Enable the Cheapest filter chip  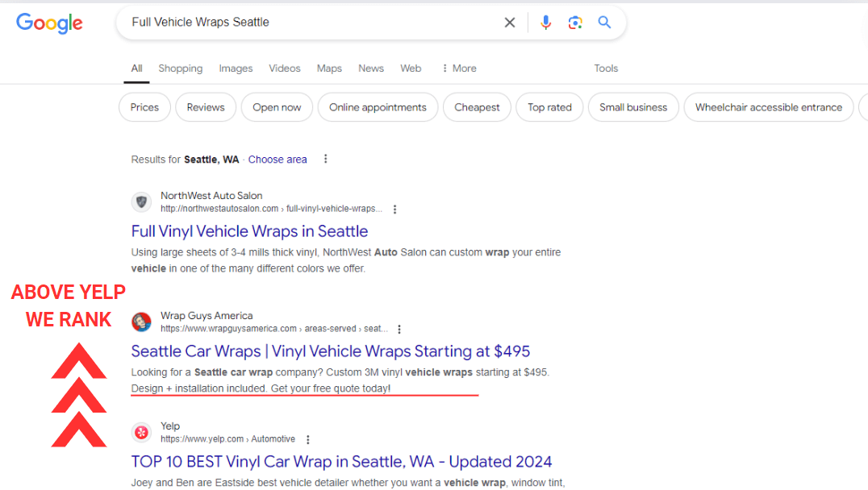pos(477,107)
